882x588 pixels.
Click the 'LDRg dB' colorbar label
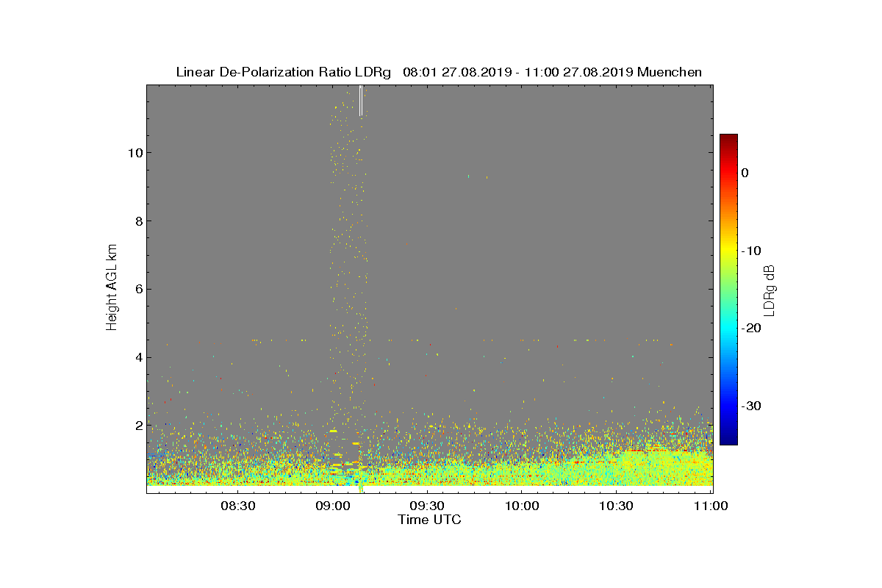[x=770, y=290]
